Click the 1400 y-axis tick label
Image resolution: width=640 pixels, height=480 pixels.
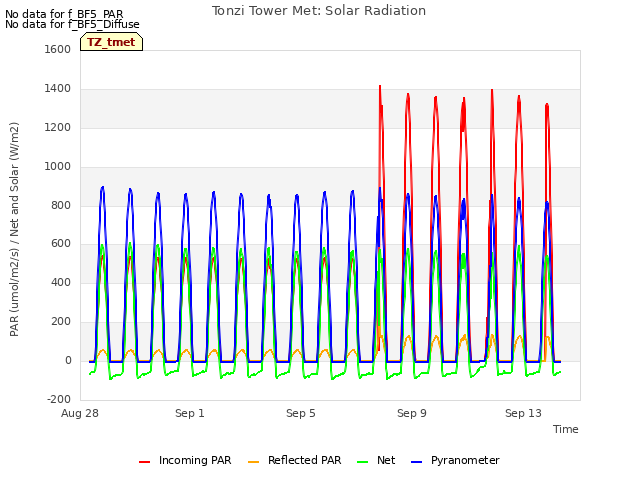pos(58,89)
